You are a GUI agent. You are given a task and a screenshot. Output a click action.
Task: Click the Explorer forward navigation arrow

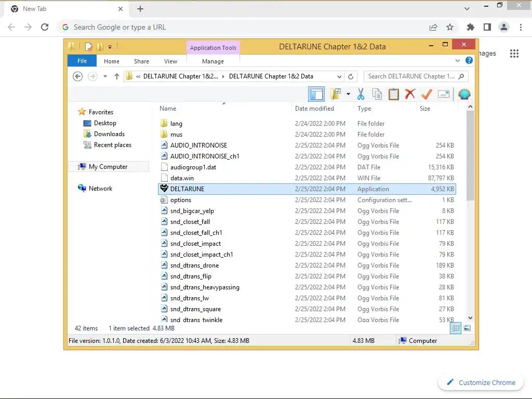[92, 76]
